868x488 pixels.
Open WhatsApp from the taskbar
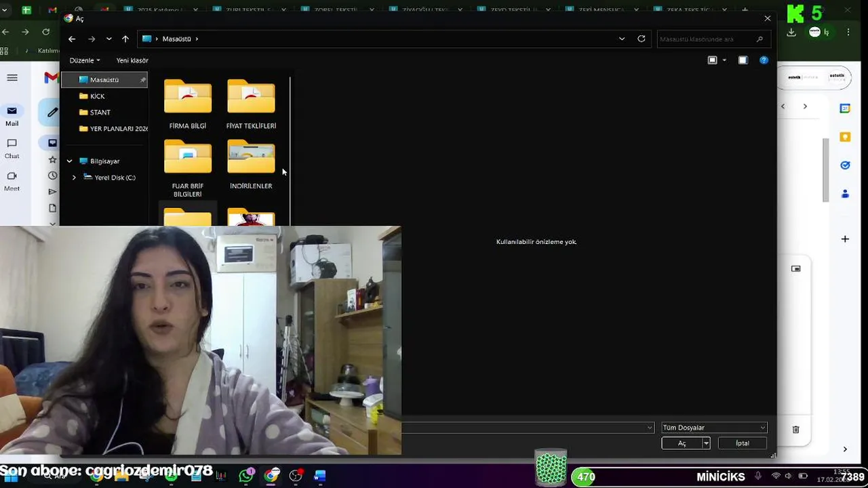pos(246,476)
